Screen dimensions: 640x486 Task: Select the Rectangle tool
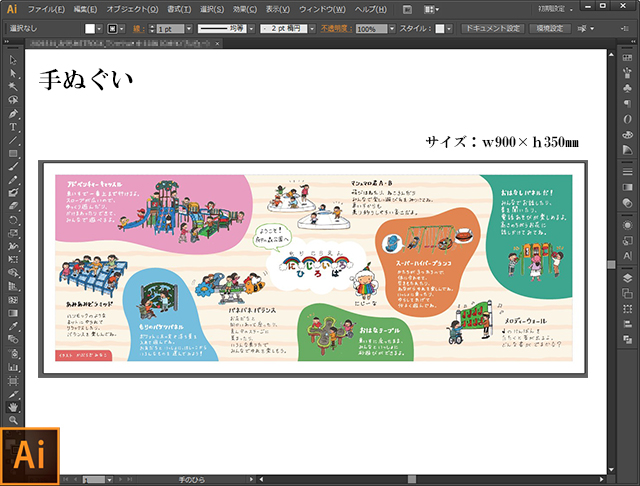[x=13, y=153]
